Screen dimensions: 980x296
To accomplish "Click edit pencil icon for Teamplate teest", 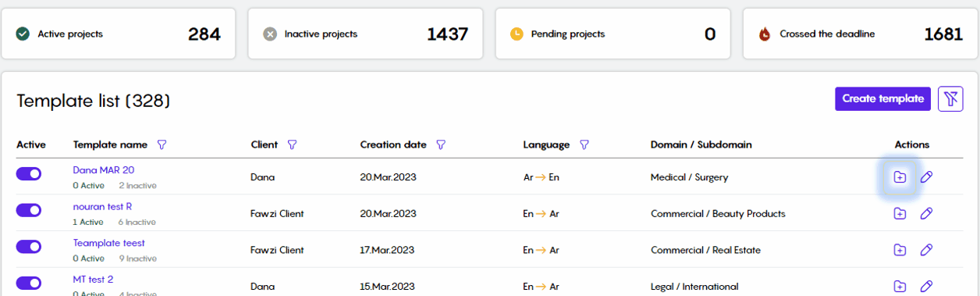I will point(926,250).
